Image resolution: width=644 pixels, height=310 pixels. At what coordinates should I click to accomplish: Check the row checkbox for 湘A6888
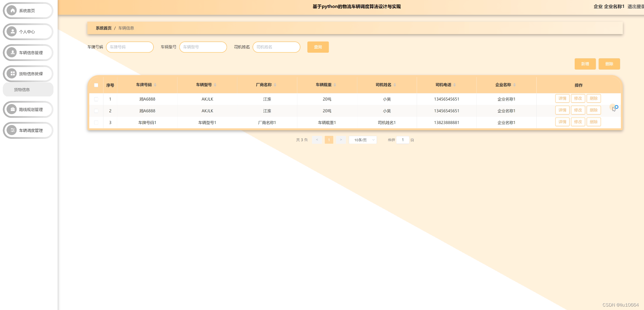tap(97, 99)
